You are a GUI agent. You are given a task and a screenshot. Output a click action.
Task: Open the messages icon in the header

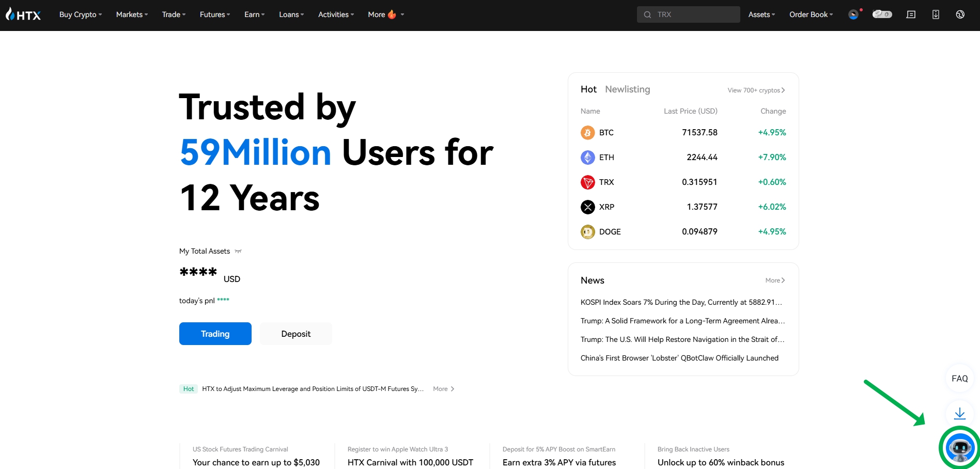tap(911, 14)
